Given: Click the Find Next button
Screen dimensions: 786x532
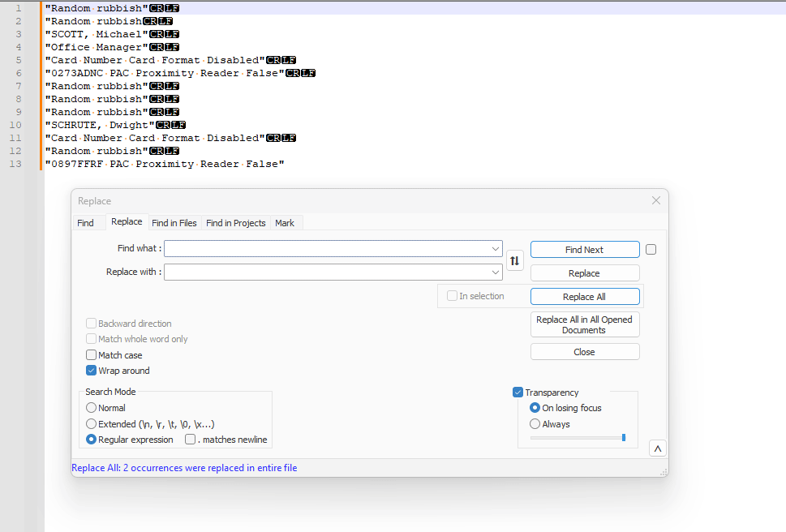Looking at the screenshot, I should [585, 250].
